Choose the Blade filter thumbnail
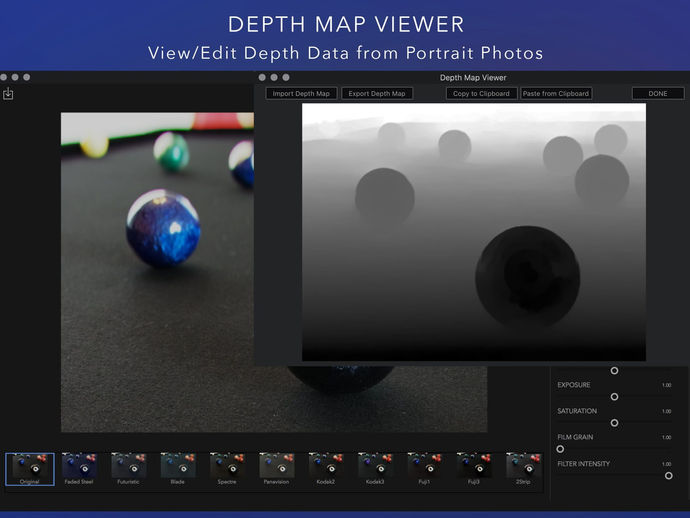690x518 pixels. tap(178, 469)
